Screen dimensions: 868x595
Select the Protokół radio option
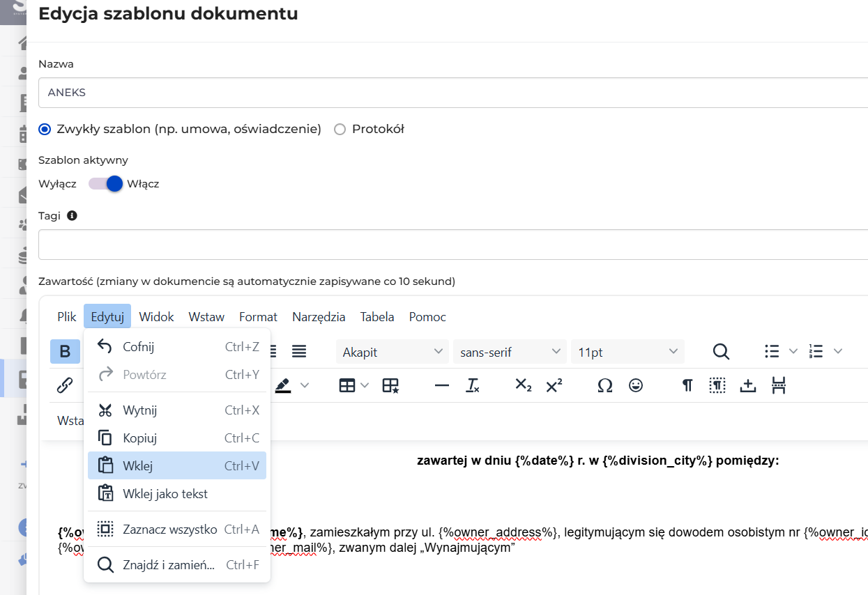point(340,129)
